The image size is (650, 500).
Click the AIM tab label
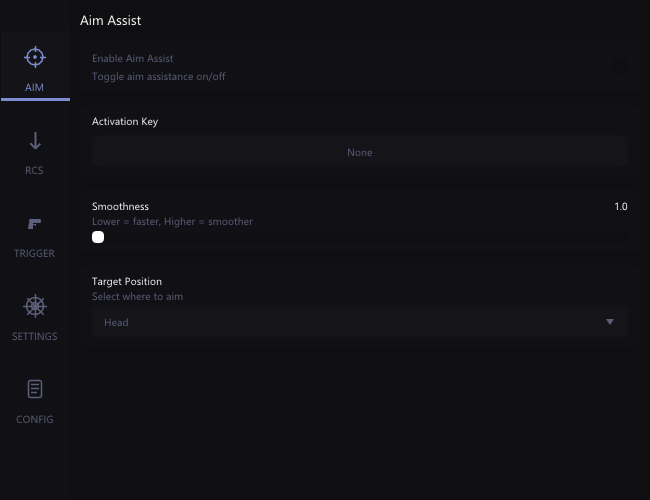point(34,87)
